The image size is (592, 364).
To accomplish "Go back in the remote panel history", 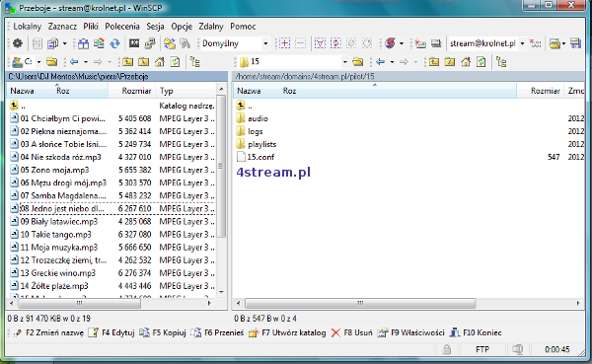I will (381, 61).
